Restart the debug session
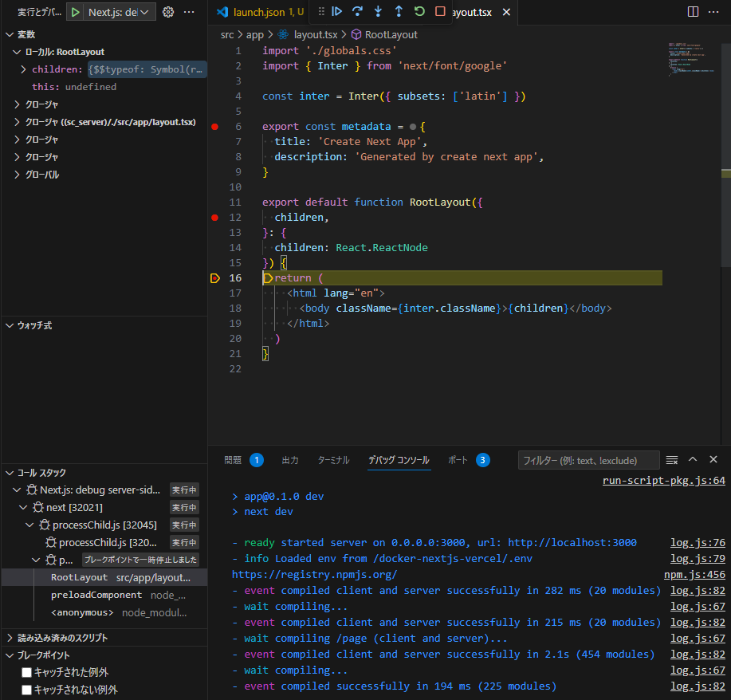This screenshot has height=700, width=731. (x=419, y=12)
